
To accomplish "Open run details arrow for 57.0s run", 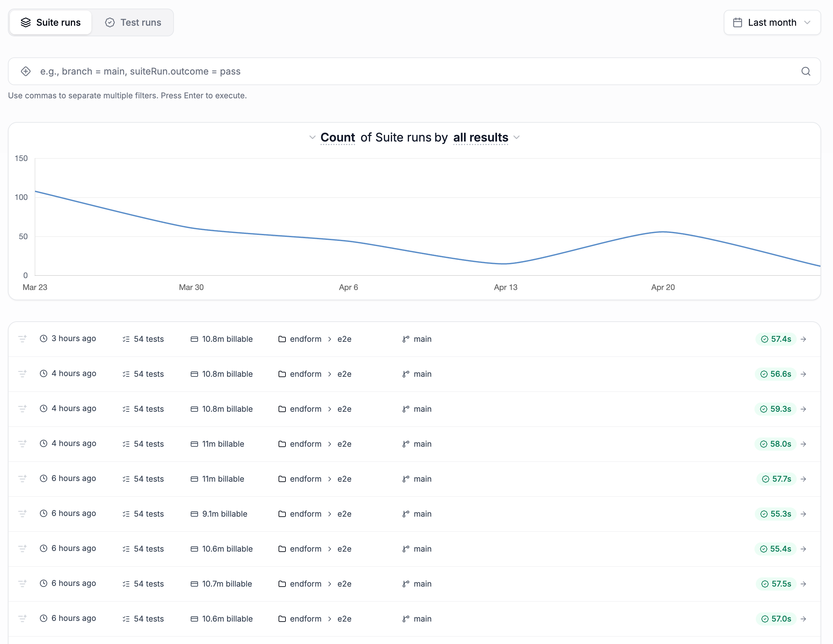I will tap(804, 619).
